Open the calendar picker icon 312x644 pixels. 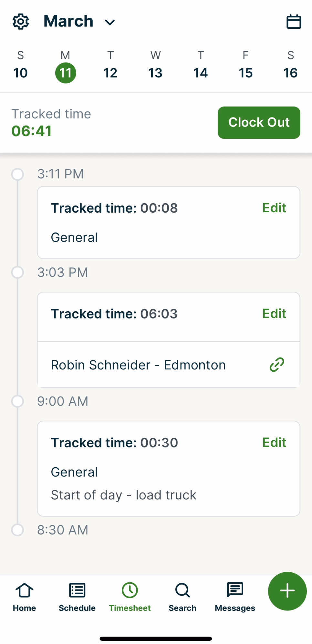(294, 22)
